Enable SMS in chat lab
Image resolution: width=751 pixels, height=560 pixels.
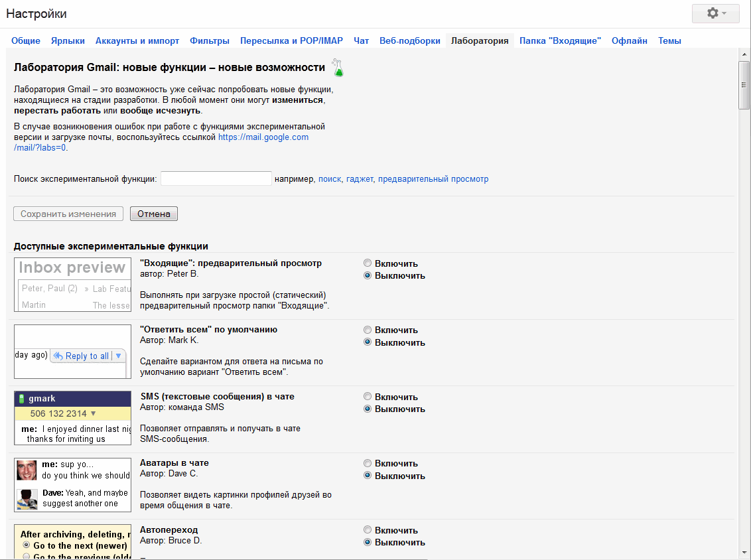tap(368, 396)
